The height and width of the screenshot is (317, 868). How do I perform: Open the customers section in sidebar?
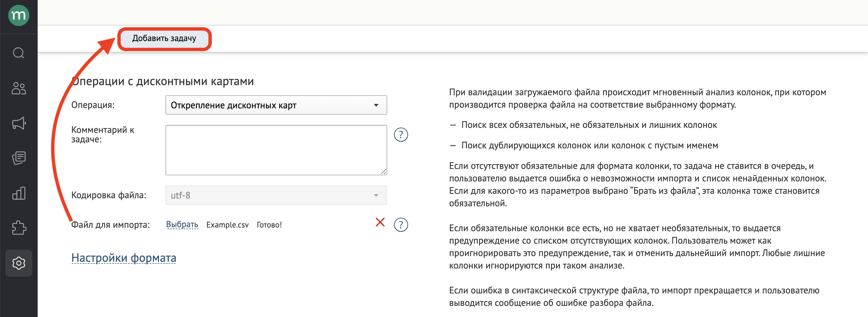coord(18,89)
